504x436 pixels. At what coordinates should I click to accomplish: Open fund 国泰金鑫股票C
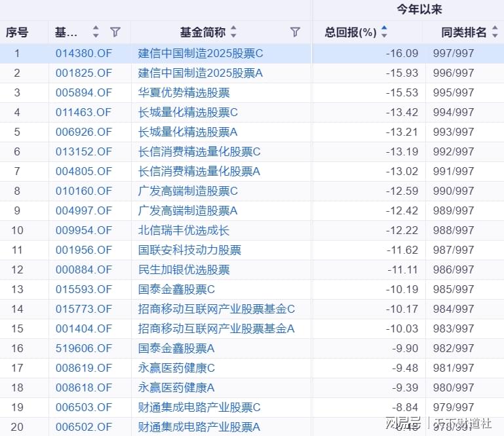(x=176, y=289)
